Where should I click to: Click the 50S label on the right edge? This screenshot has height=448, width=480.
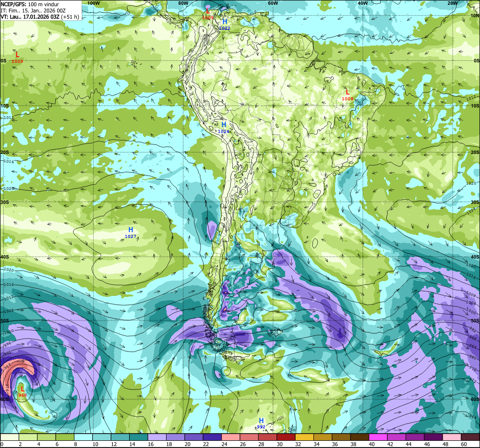tap(475, 320)
